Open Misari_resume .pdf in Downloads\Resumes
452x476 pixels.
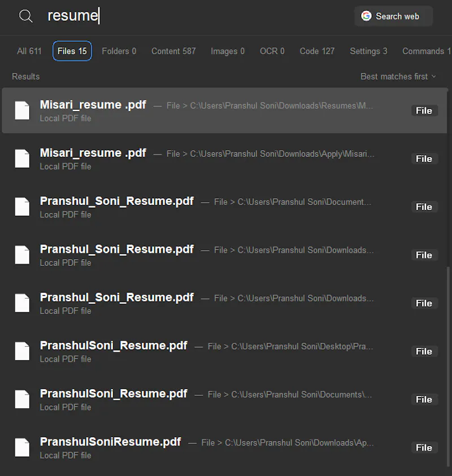point(224,111)
